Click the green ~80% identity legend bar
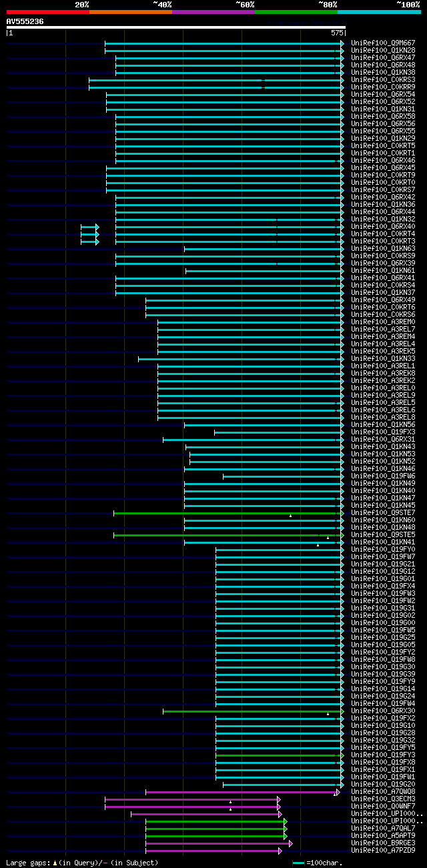Image resolution: width=427 pixels, height=868 pixels. tap(296, 12)
